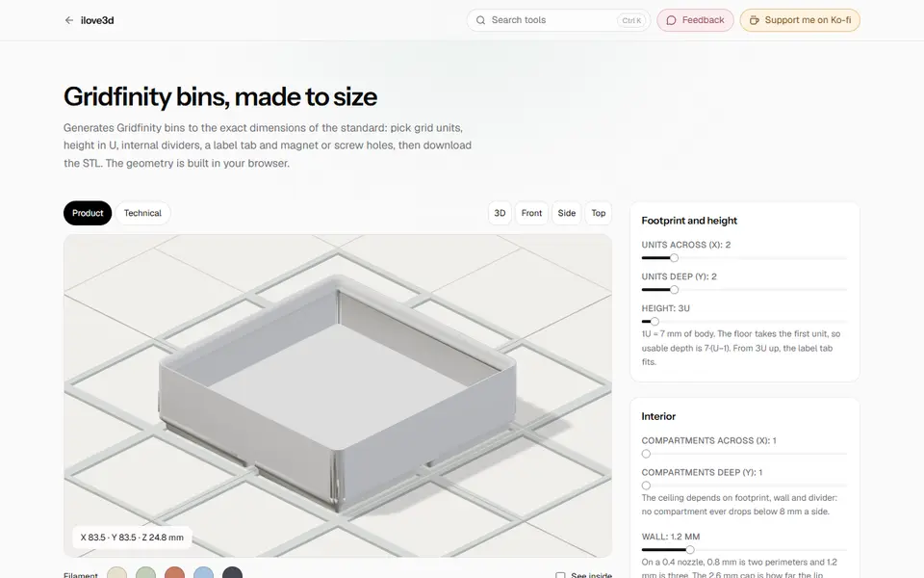Enable the See inside checkbox
Viewport: 924px width, 578px height.
pos(560,575)
